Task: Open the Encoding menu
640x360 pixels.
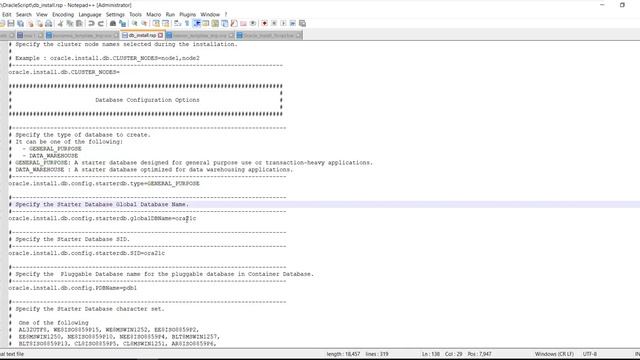Action: click(x=63, y=14)
